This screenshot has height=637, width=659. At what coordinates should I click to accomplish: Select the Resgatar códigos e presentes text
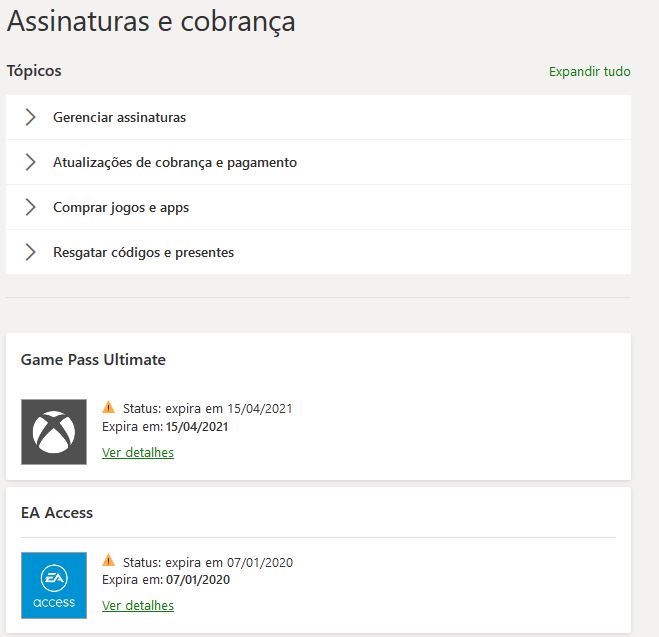tap(143, 252)
